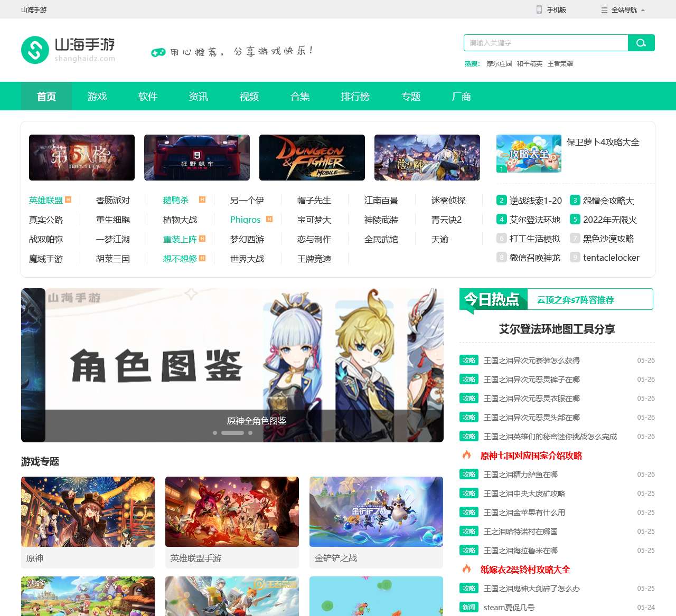Open the 排行榜 rankings tab
The image size is (676, 616).
pos(355,96)
